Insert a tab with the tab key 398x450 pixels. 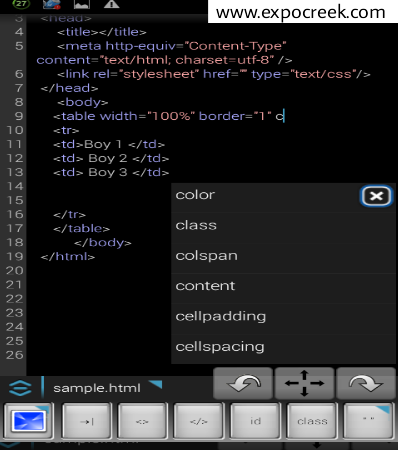87,421
